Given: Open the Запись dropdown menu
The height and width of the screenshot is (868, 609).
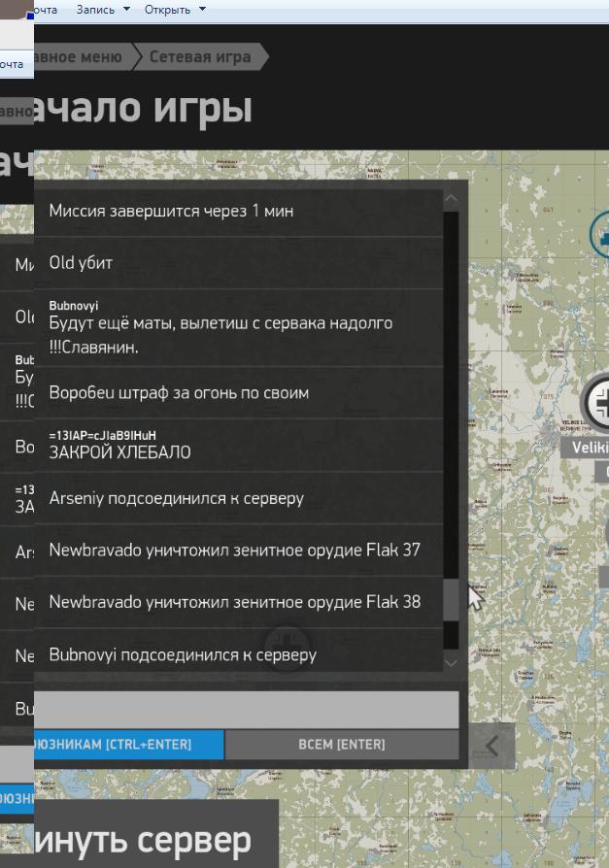Looking at the screenshot, I should point(102,10).
